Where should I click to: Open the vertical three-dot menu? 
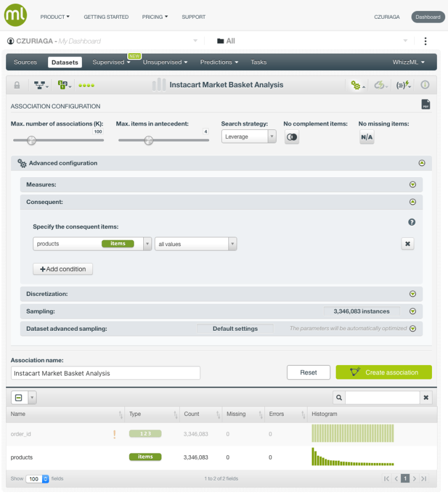[425, 41]
